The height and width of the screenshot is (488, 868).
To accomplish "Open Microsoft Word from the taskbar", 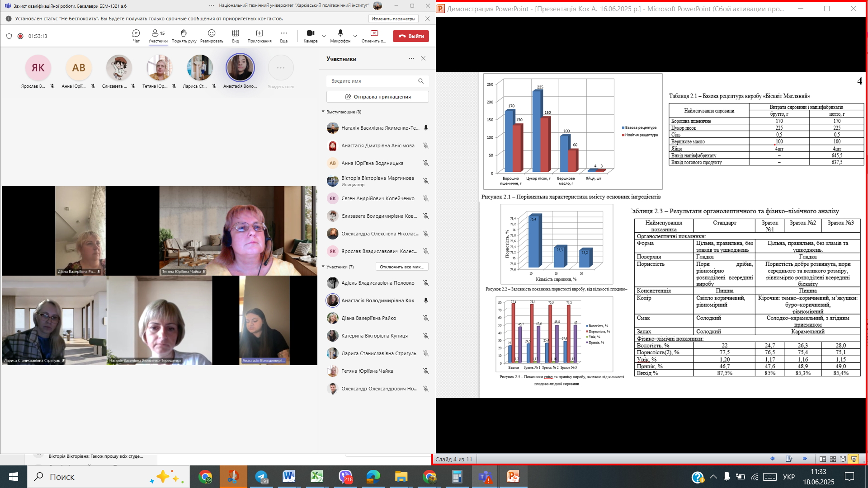I will (x=288, y=477).
